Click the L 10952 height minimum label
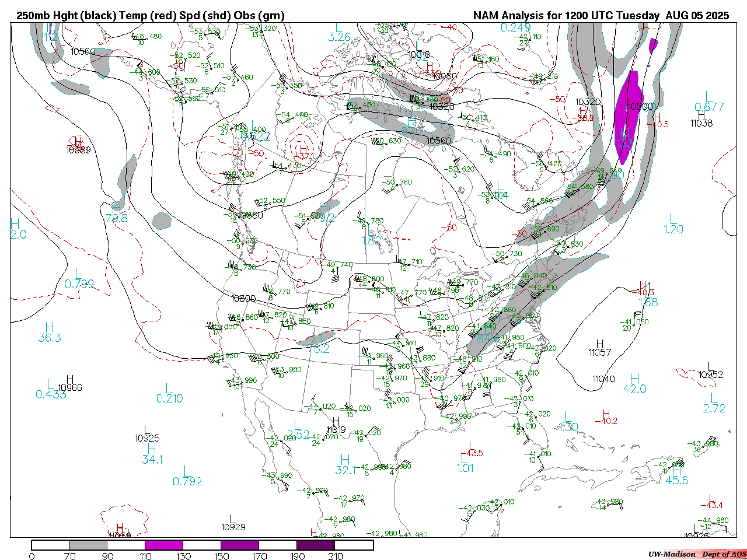 pos(710,371)
